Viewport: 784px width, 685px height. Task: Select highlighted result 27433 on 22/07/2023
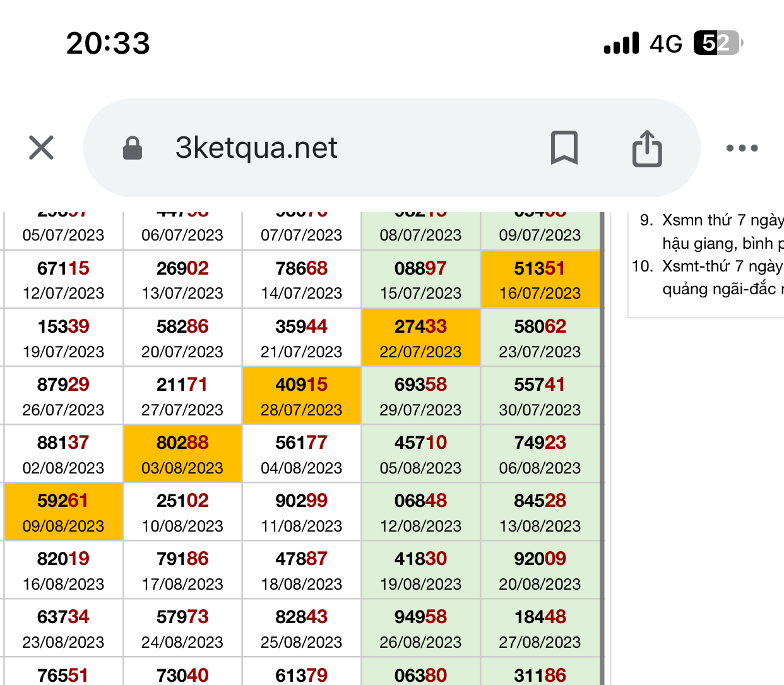pos(420,338)
